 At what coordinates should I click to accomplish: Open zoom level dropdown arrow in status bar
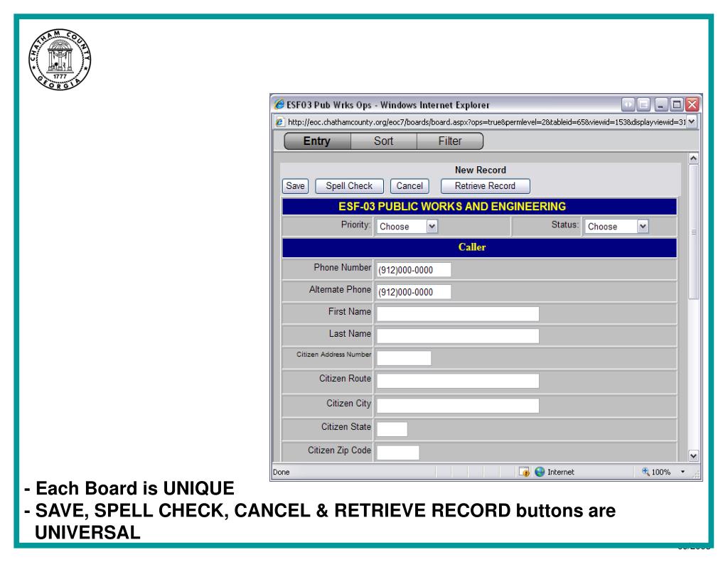click(682, 472)
